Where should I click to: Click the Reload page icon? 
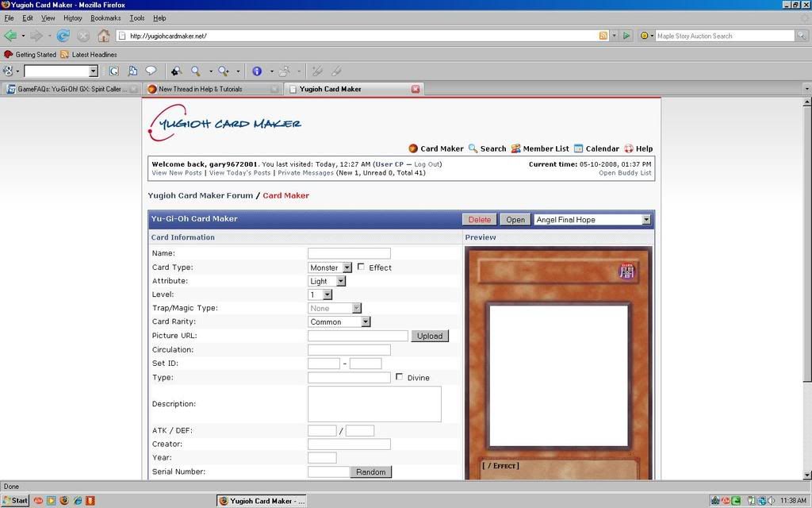63,36
